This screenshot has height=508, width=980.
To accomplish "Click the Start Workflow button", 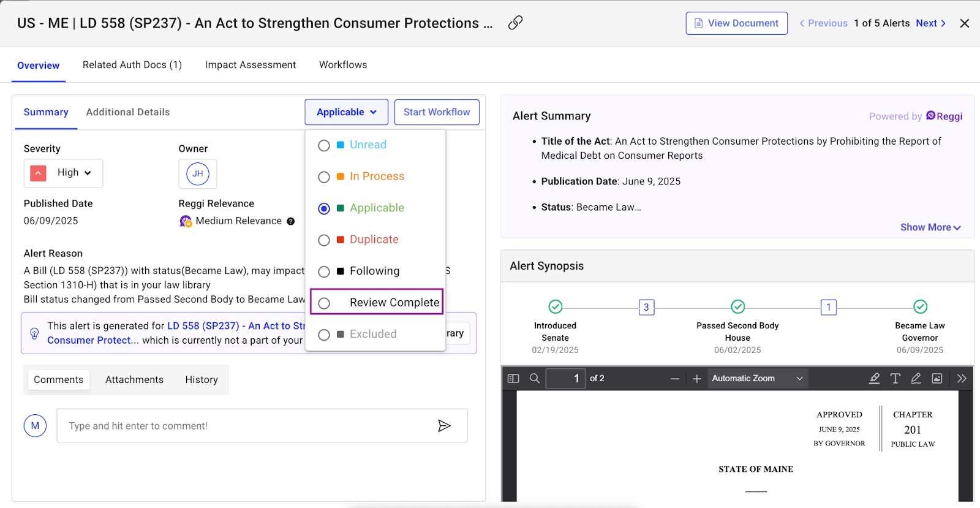I will tap(436, 112).
